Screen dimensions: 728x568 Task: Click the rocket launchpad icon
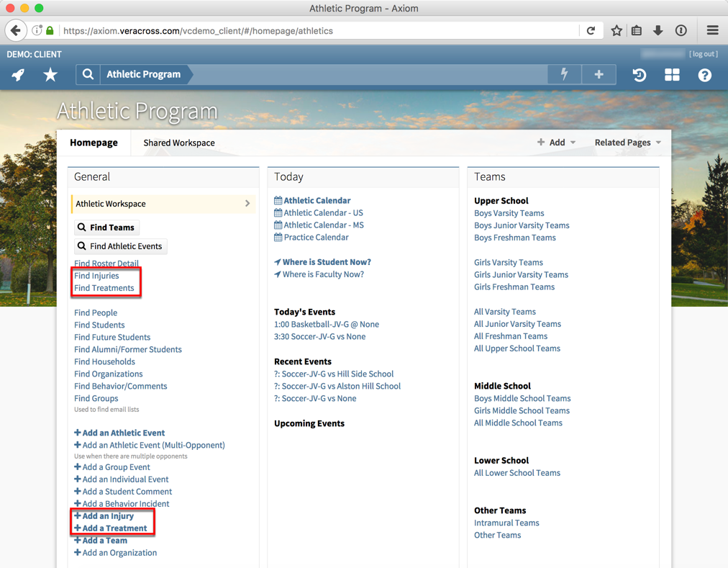pyautogui.click(x=18, y=75)
